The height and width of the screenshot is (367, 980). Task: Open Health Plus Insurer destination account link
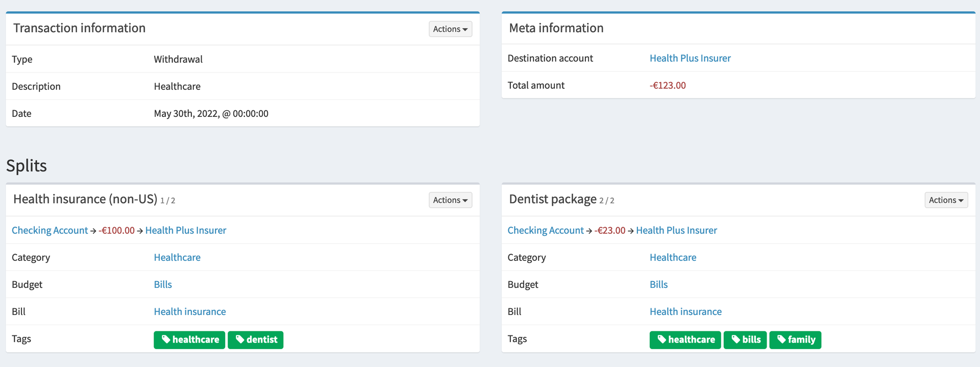690,58
